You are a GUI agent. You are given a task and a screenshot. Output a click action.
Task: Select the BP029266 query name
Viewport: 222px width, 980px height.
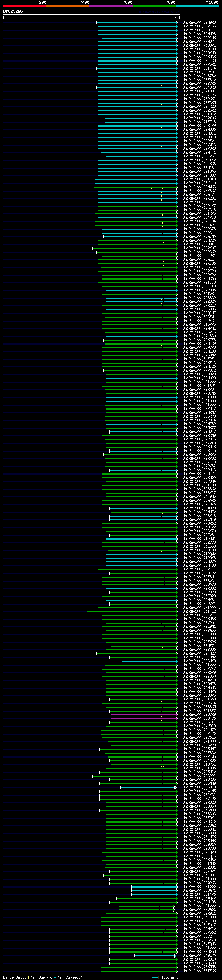pyautogui.click(x=13, y=11)
